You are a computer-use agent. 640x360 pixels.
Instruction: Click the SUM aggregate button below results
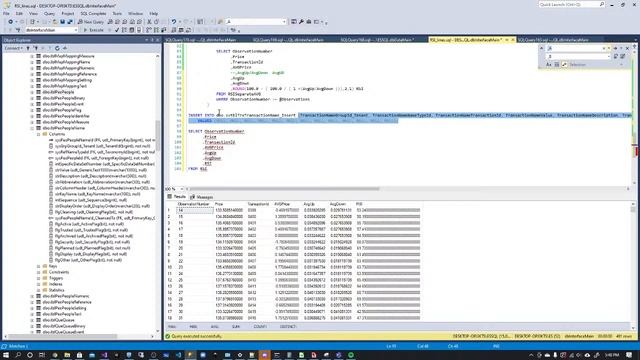point(236,327)
